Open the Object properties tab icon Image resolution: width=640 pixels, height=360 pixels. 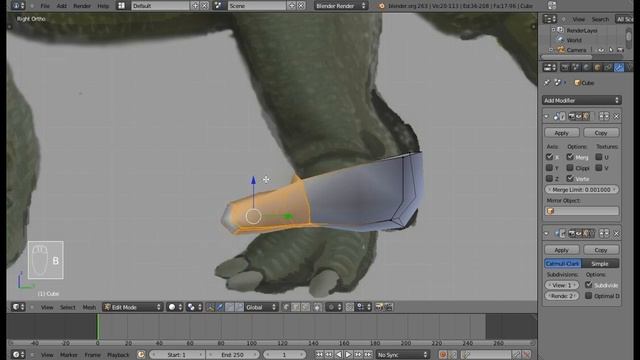[598, 67]
